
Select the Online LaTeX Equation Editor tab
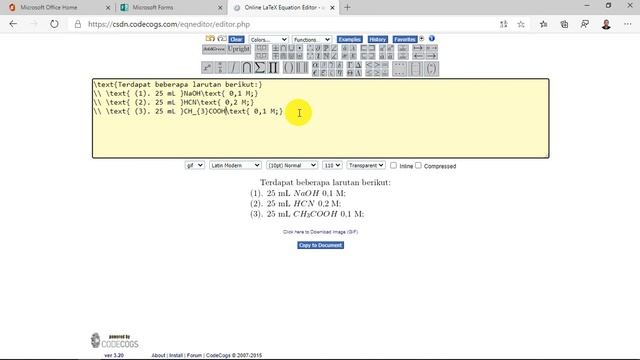click(284, 7)
